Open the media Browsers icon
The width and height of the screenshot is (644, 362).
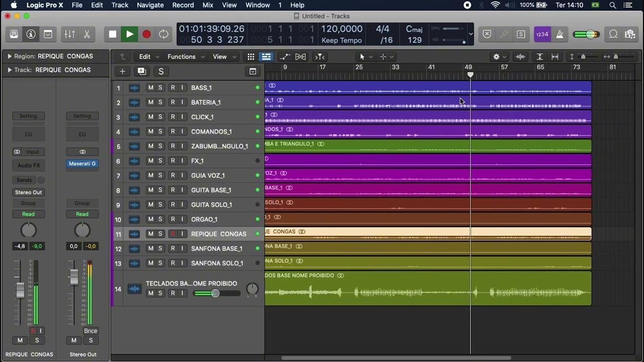[x=629, y=34]
